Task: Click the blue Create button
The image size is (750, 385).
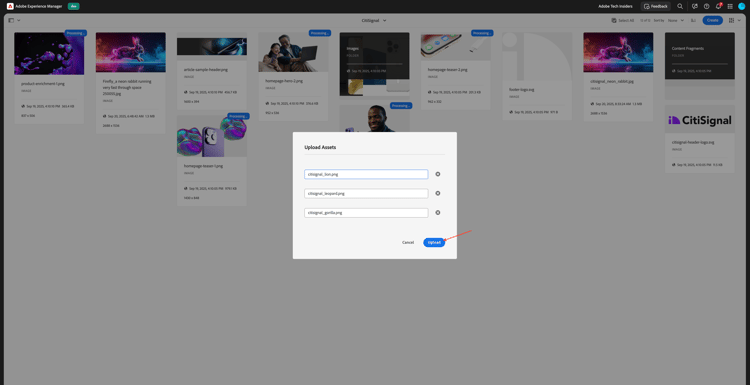Action: click(x=713, y=20)
